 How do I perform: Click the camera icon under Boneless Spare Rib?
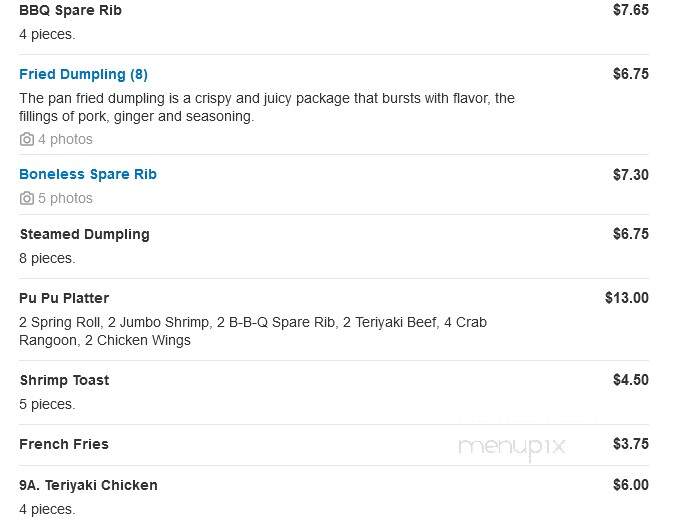(26, 198)
